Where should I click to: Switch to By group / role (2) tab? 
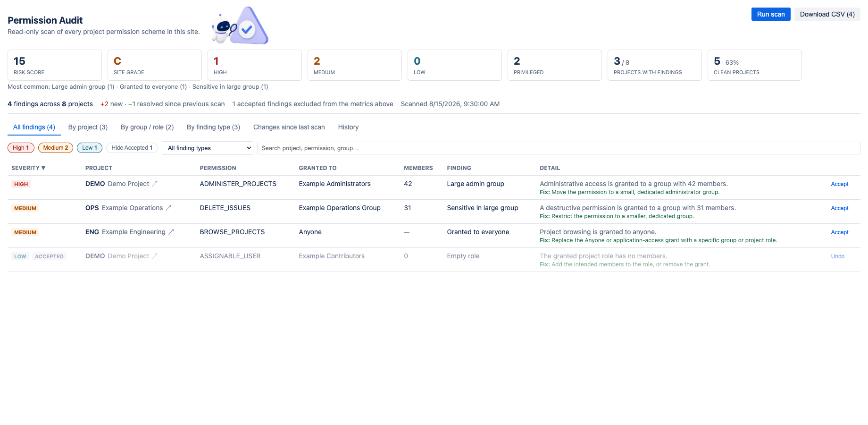point(147,127)
